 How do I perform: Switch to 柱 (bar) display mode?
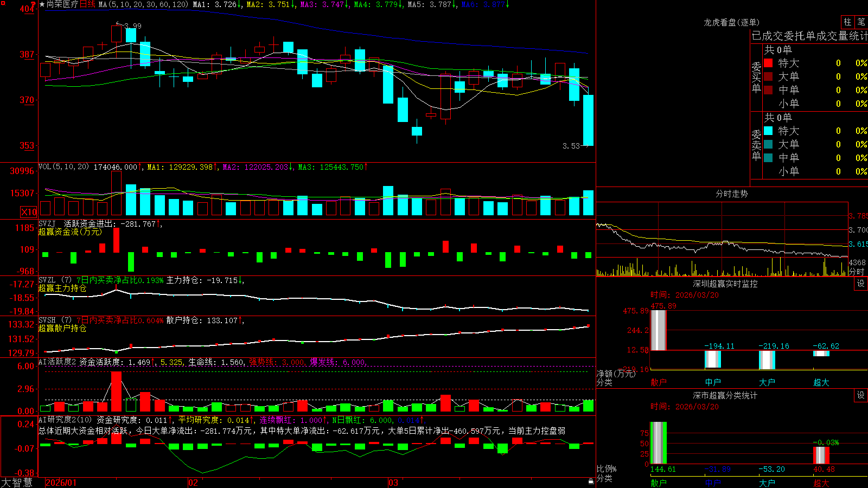tap(847, 22)
